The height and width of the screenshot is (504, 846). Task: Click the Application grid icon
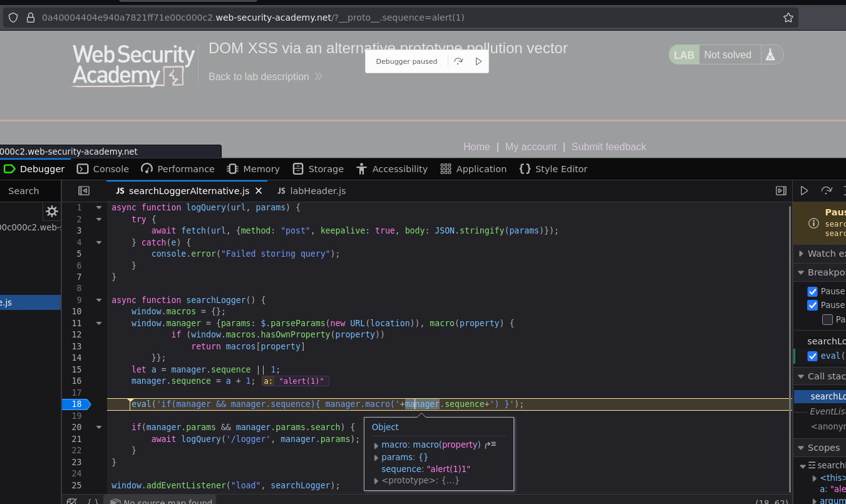tap(446, 169)
